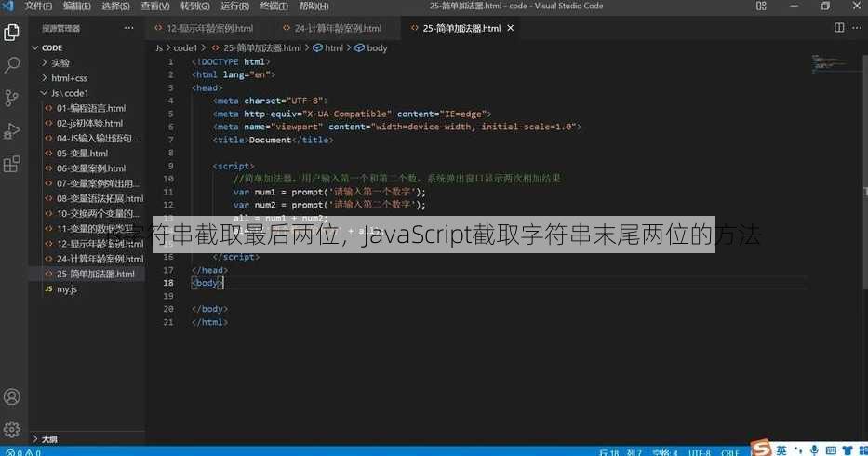
Task: Open the Manage gear icon
Action: click(x=11, y=429)
